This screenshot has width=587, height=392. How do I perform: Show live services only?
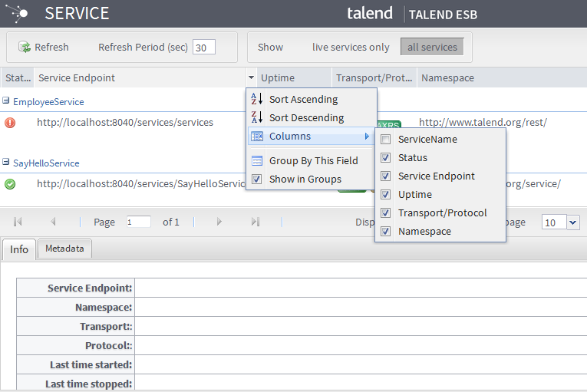(351, 47)
